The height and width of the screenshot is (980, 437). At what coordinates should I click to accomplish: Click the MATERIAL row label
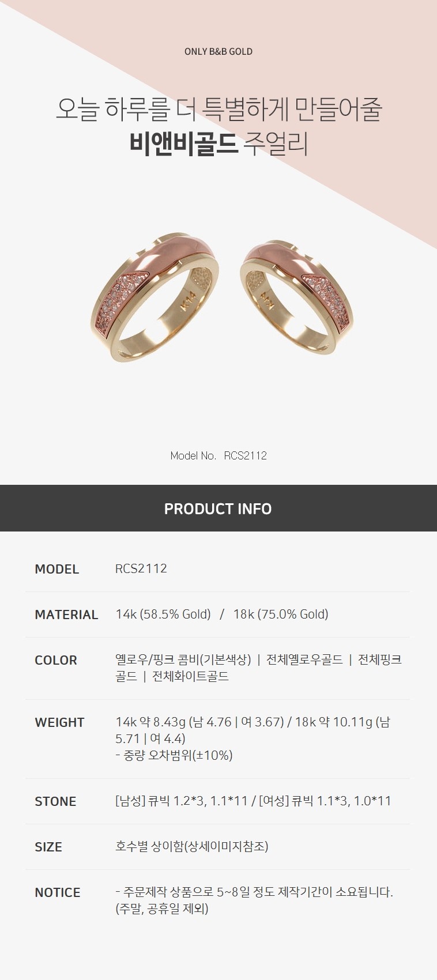pos(66,615)
